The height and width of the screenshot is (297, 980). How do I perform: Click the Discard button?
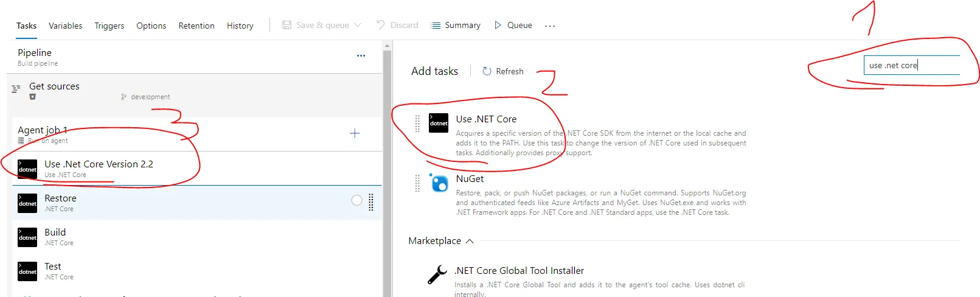[x=397, y=25]
